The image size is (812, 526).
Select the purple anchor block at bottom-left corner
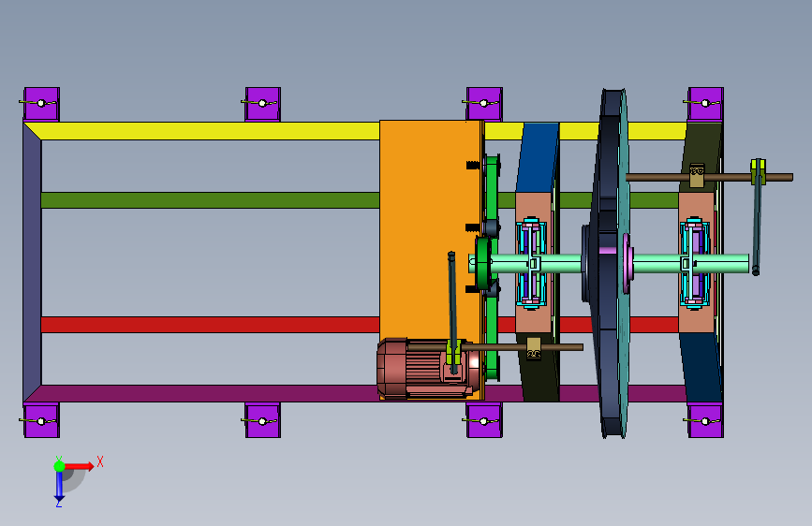41,420
